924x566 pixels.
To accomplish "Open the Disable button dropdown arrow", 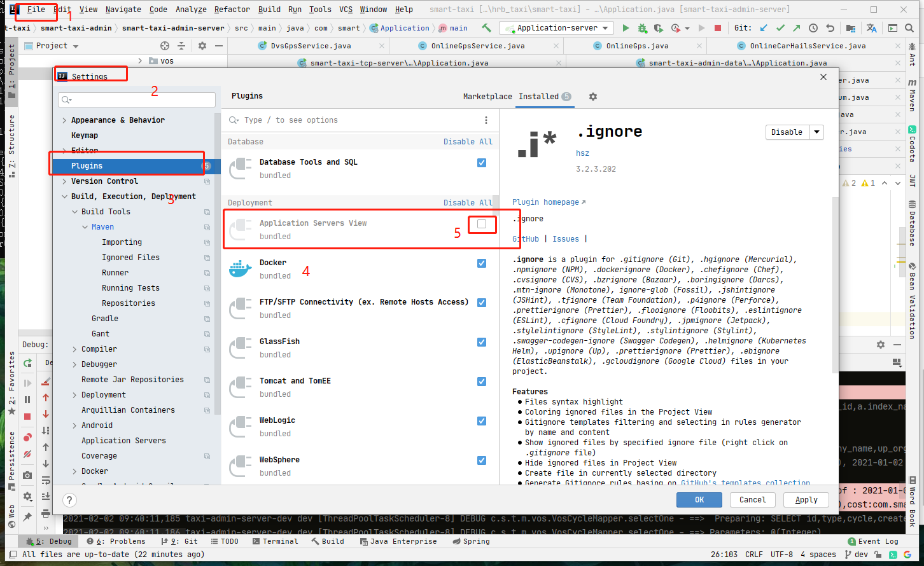I will point(816,132).
